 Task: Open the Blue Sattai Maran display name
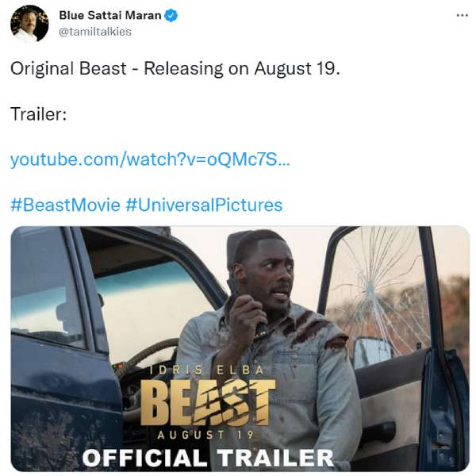pos(110,15)
